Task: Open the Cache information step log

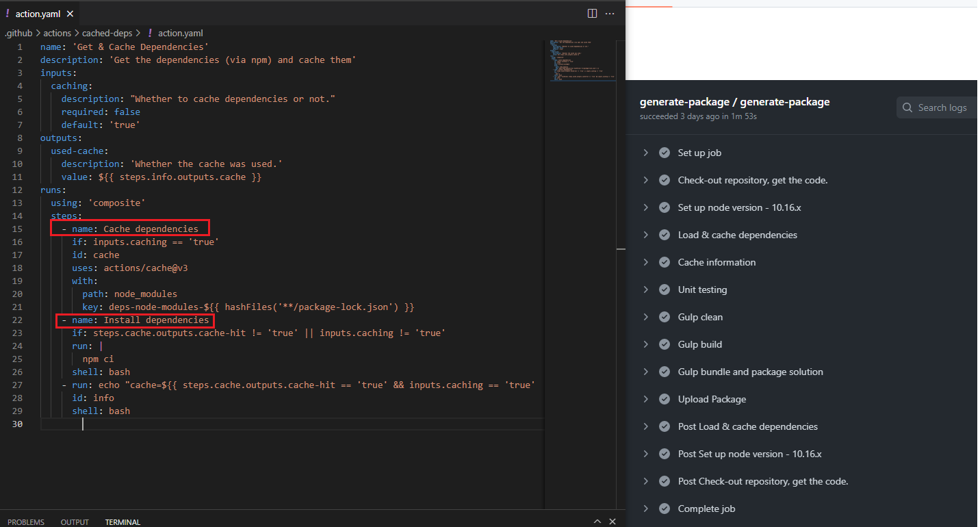Action: point(717,262)
